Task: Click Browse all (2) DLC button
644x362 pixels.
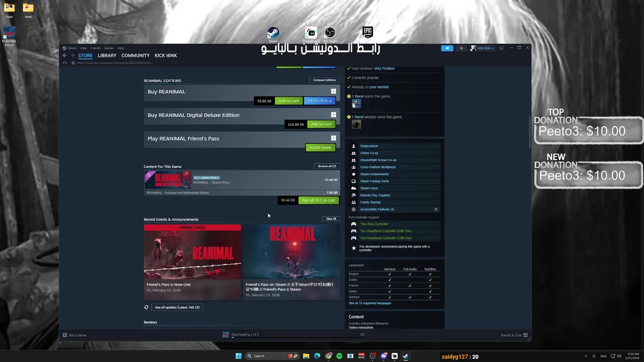Action: [x=327, y=166]
